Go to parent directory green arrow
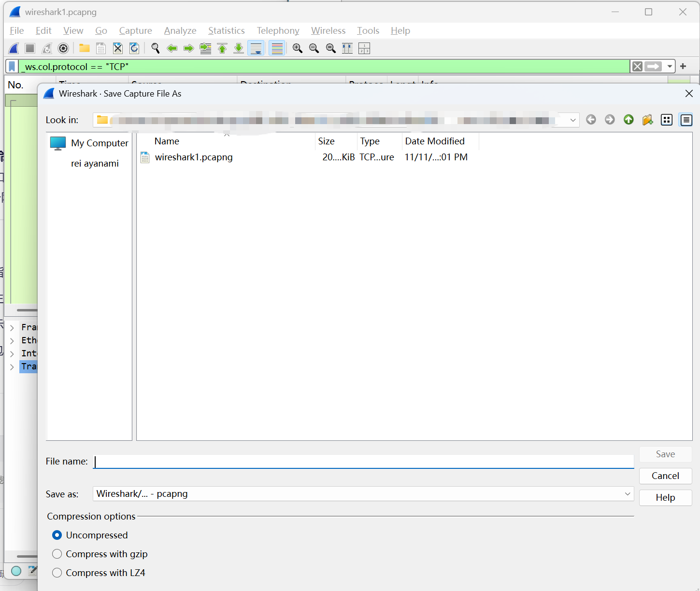Viewport: 700px width, 591px height. click(629, 120)
